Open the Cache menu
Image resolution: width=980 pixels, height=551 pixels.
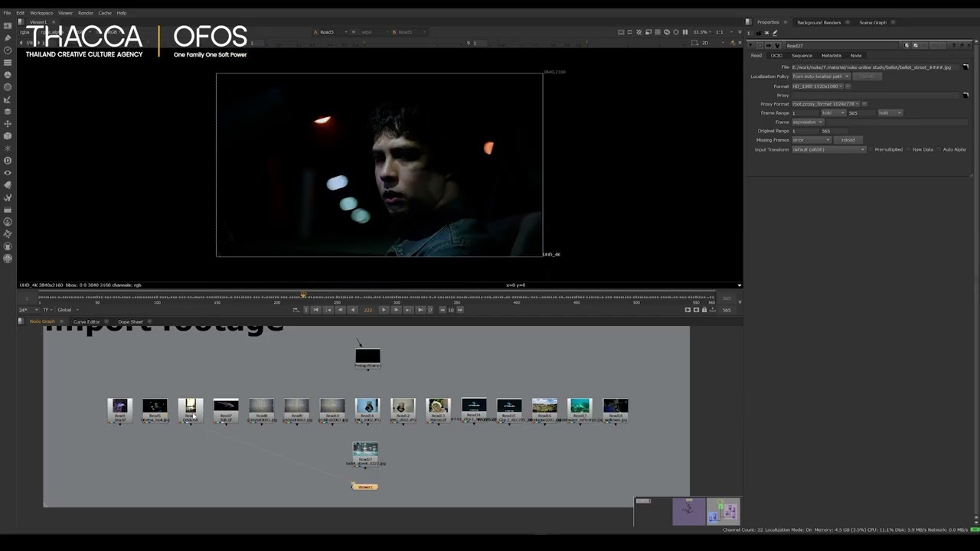(105, 13)
